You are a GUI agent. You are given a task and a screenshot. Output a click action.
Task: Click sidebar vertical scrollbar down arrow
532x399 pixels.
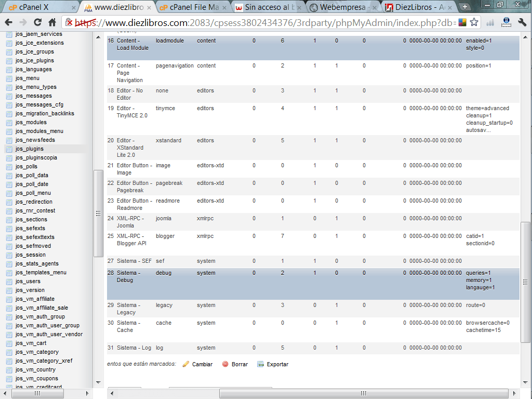point(98,382)
